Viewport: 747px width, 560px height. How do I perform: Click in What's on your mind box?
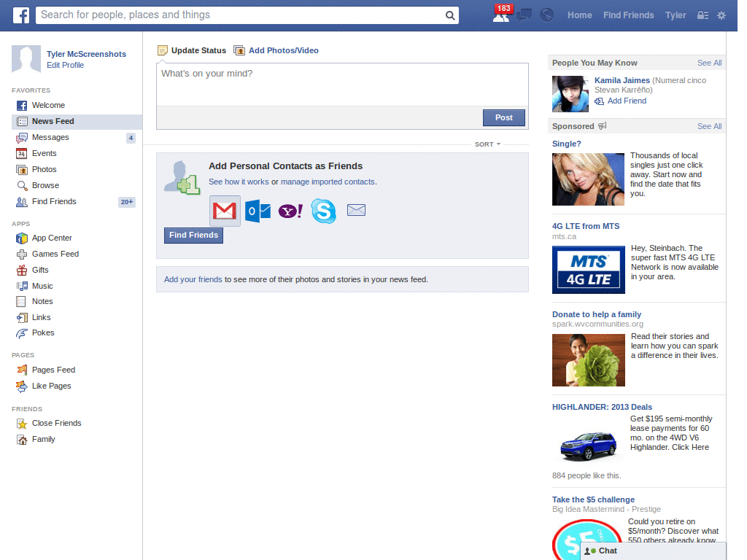click(342, 85)
